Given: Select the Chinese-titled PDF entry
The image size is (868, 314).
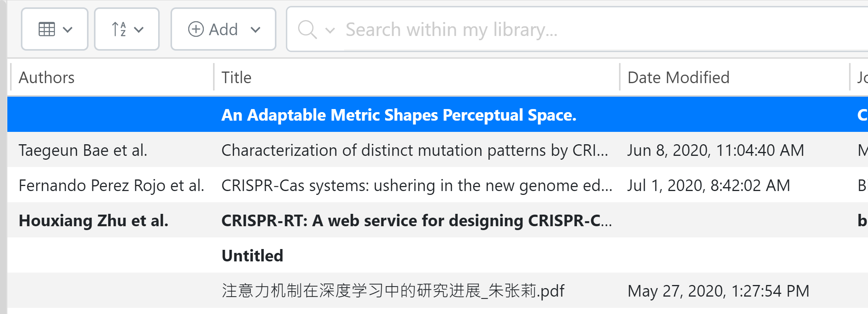Looking at the screenshot, I should coord(393,291).
